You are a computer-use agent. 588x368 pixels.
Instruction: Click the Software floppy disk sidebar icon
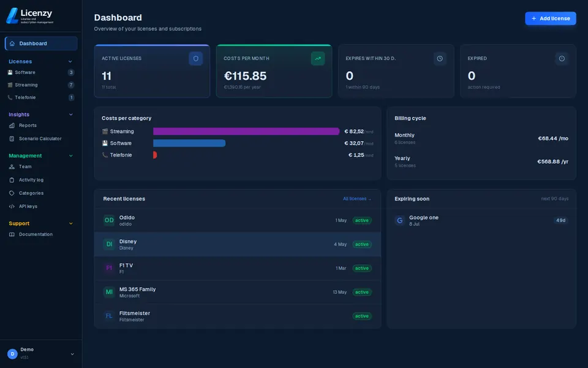(10, 72)
